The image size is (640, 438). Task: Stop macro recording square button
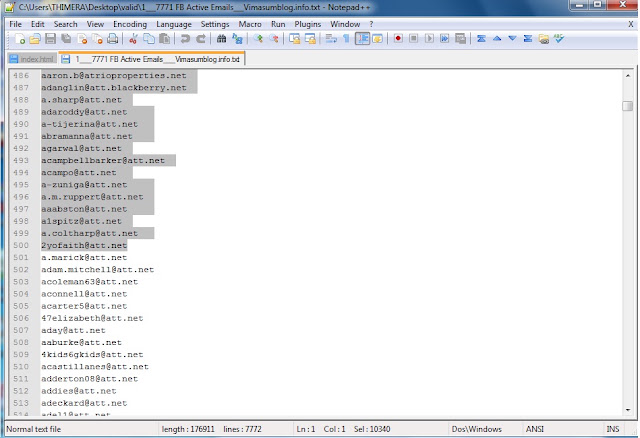click(413, 39)
